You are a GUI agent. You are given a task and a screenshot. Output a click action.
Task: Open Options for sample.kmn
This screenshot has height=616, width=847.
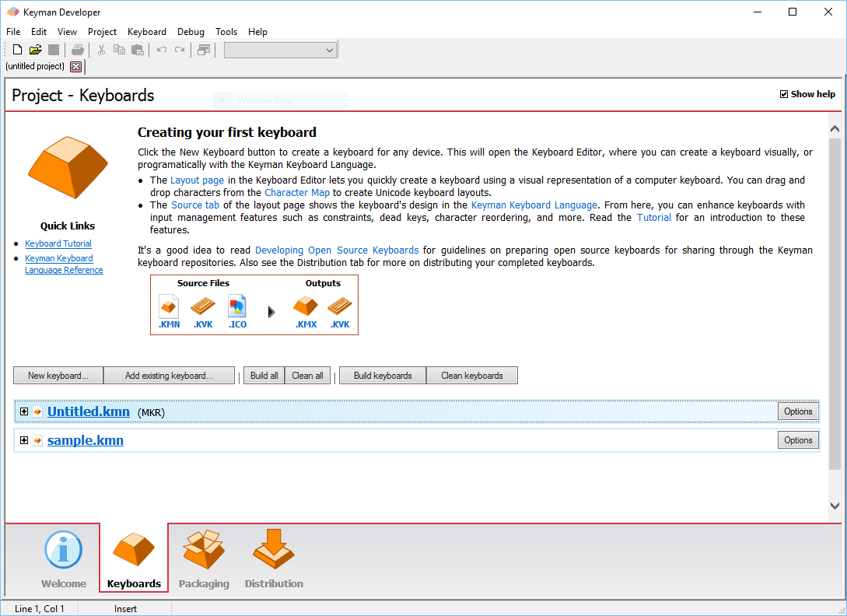[798, 440]
